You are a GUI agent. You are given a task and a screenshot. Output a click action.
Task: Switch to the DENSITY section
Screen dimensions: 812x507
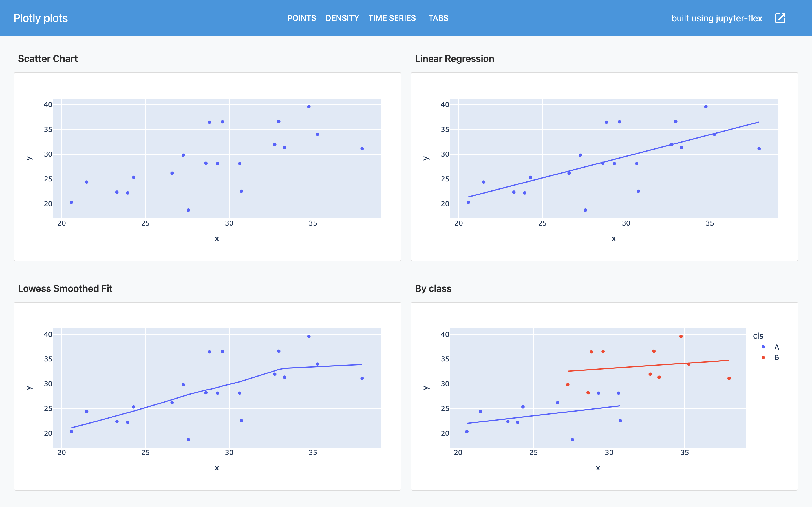click(342, 18)
